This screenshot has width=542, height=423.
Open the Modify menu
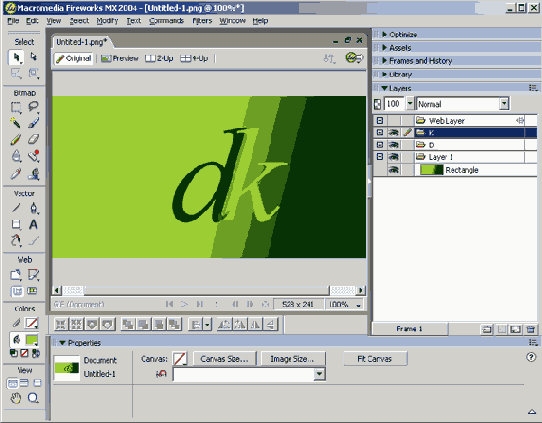click(x=107, y=21)
